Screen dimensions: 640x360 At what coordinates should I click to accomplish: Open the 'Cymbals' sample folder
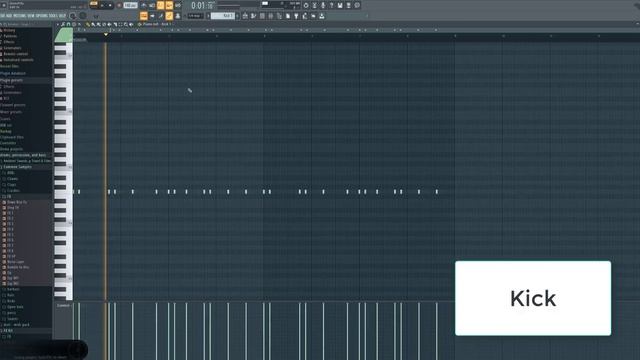tap(13, 190)
